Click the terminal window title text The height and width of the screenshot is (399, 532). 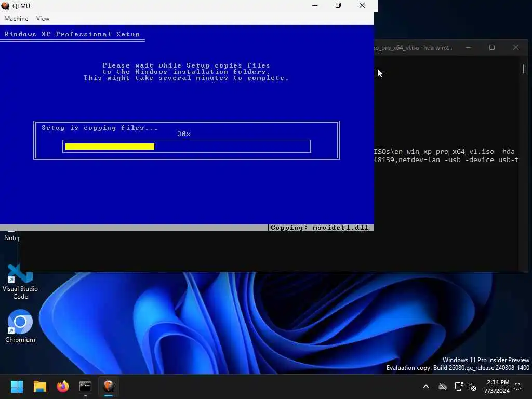(413, 48)
